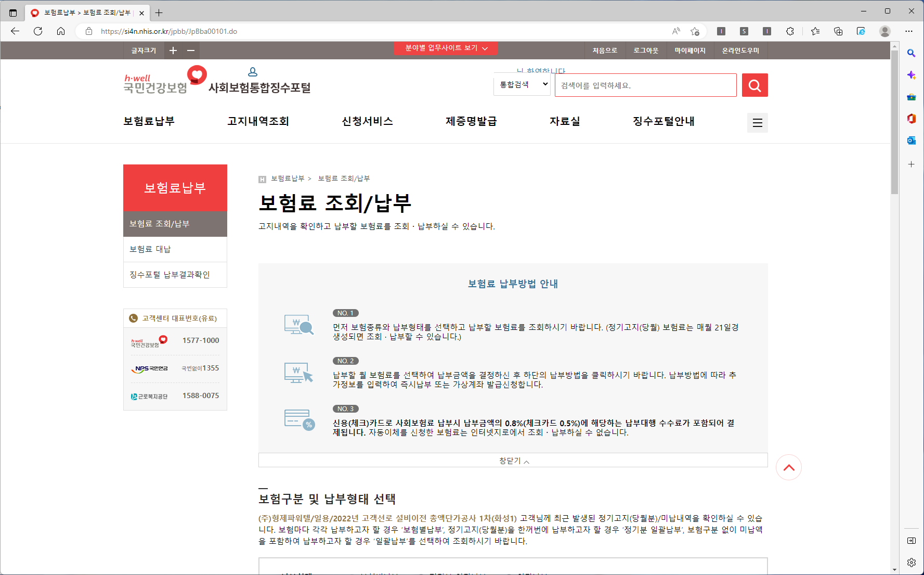924x575 pixels.
Task: Click breadcrumb home icon
Action: click(x=262, y=179)
